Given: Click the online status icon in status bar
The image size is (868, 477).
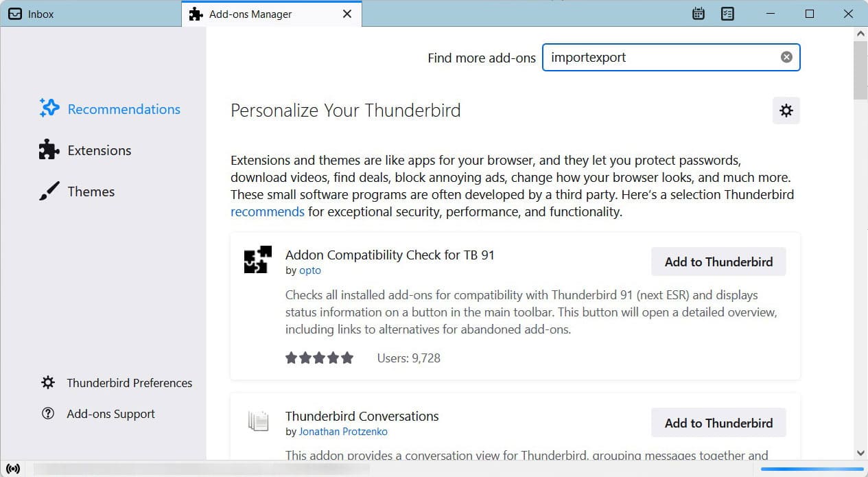Looking at the screenshot, I should tap(14, 469).
